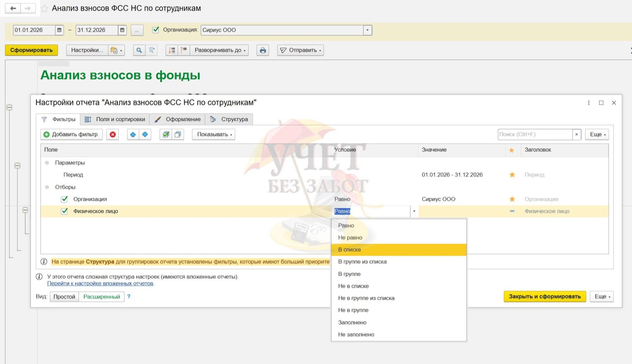
Task: Click the find-next icon beside the magnifier
Action: point(152,50)
